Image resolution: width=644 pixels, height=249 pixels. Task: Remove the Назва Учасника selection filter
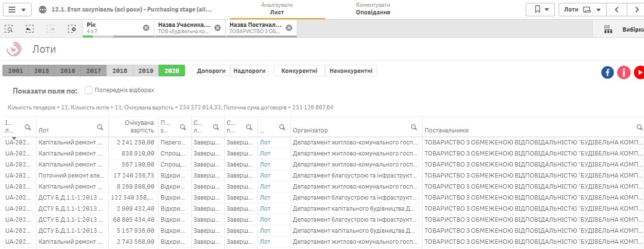tap(218, 28)
